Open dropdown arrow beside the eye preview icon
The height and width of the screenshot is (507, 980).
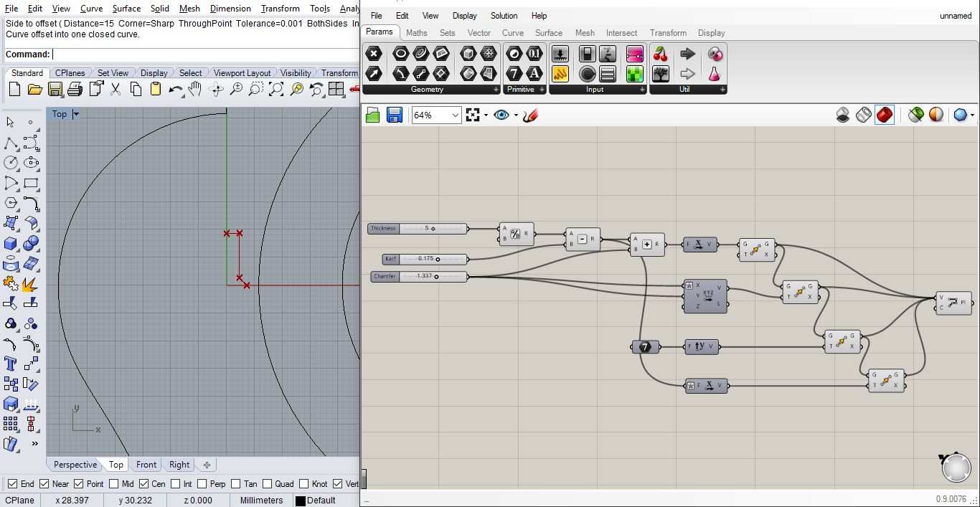[516, 115]
